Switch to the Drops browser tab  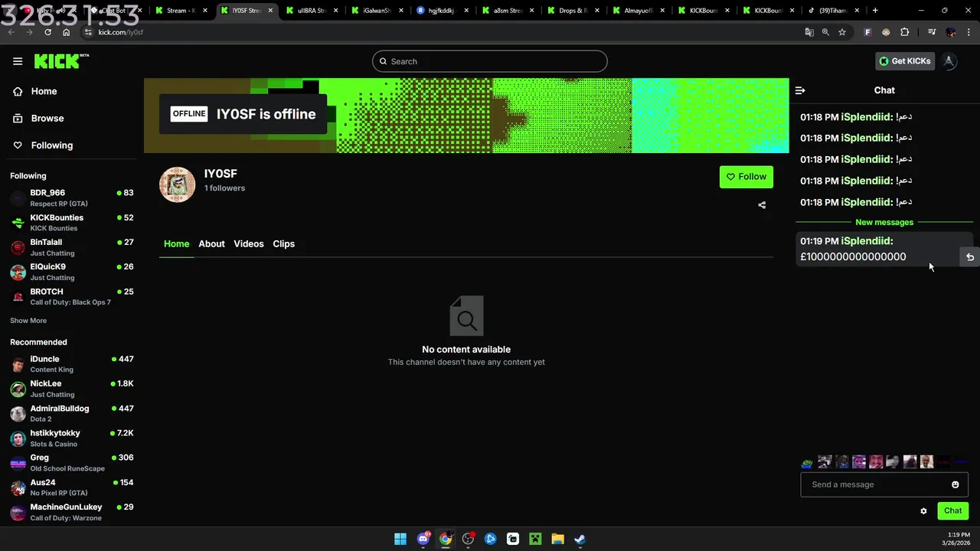pos(573,11)
